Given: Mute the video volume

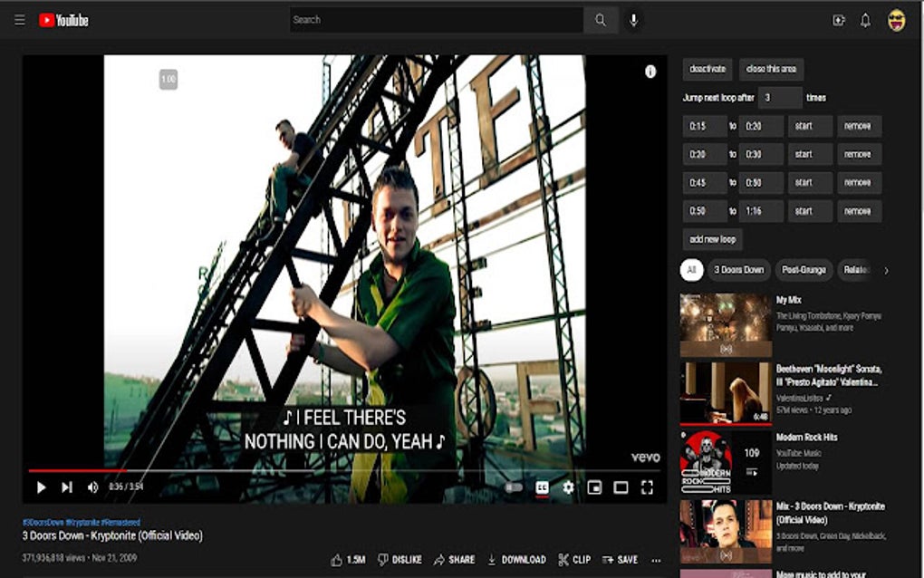Looking at the screenshot, I should pos(91,486).
